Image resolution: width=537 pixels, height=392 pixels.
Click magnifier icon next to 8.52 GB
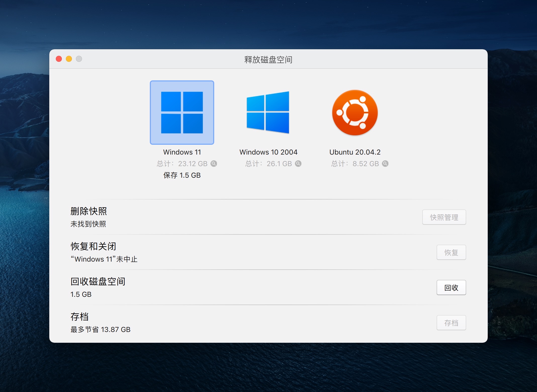pos(385,164)
